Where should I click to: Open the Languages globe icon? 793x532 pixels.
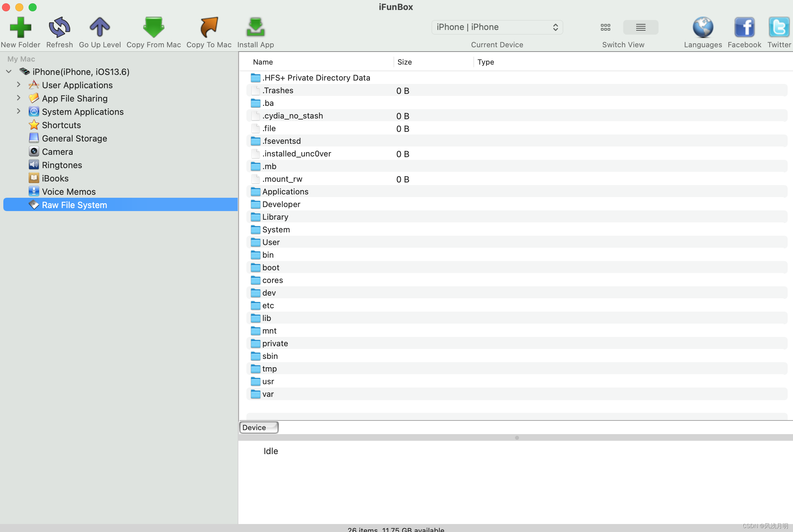click(x=703, y=27)
